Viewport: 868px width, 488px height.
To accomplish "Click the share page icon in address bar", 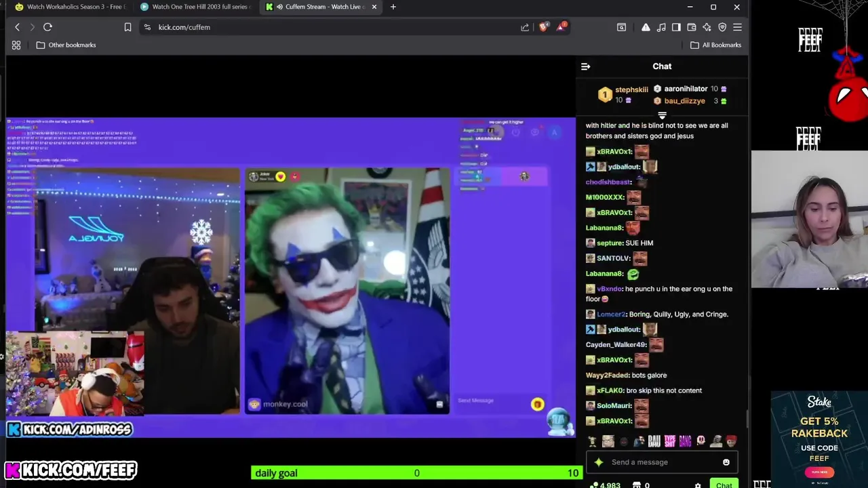I will coord(525,27).
